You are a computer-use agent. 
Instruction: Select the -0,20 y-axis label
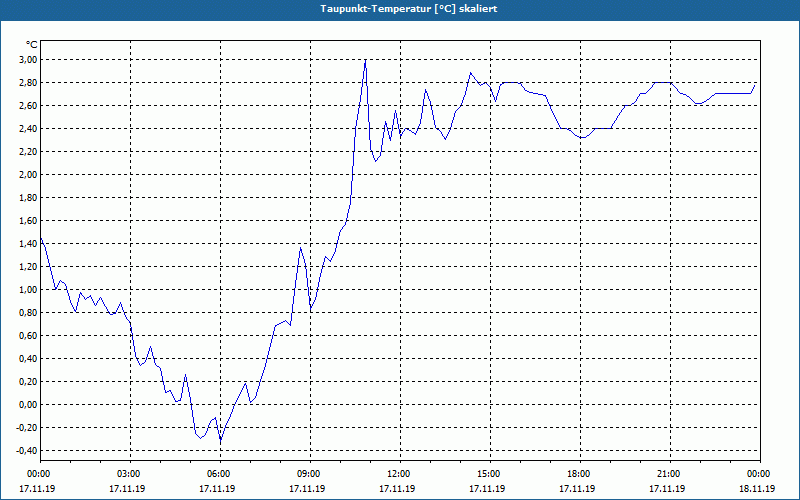[x=27, y=427]
